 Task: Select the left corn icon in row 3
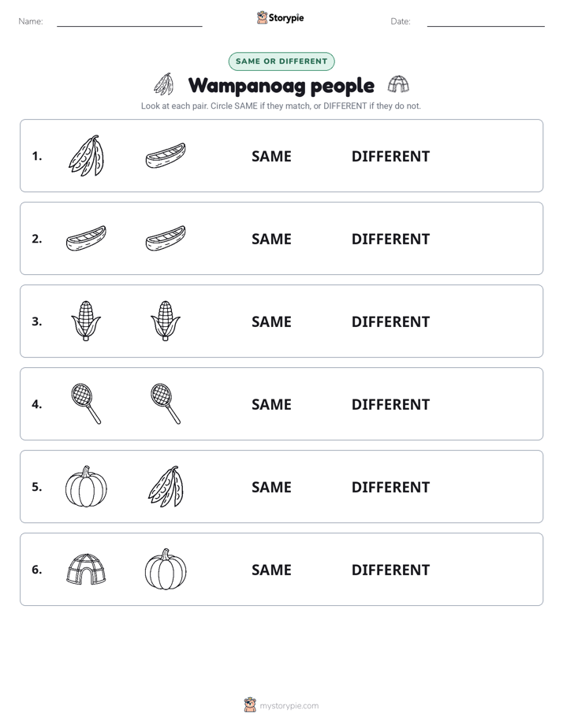(x=86, y=321)
